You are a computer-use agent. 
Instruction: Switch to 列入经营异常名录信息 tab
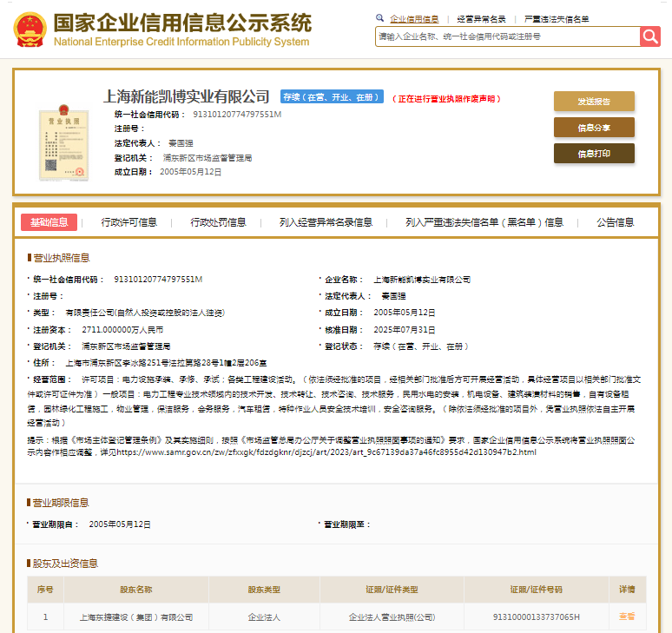(326, 222)
